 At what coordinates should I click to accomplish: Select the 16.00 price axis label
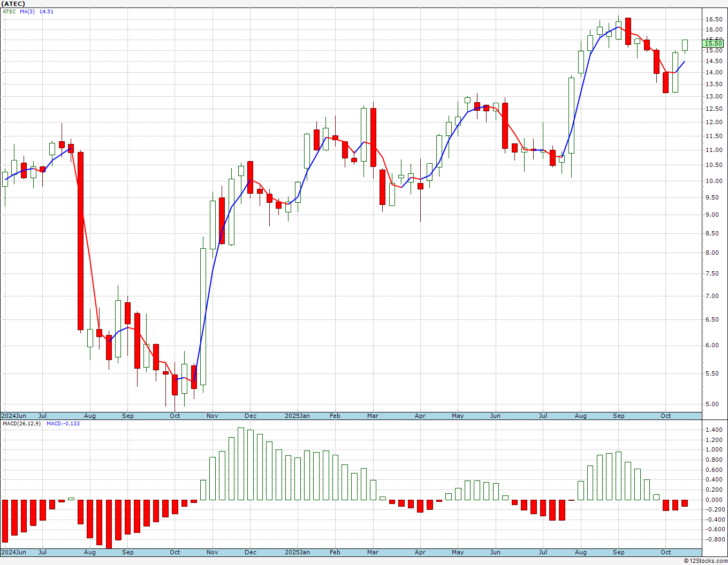(x=714, y=30)
